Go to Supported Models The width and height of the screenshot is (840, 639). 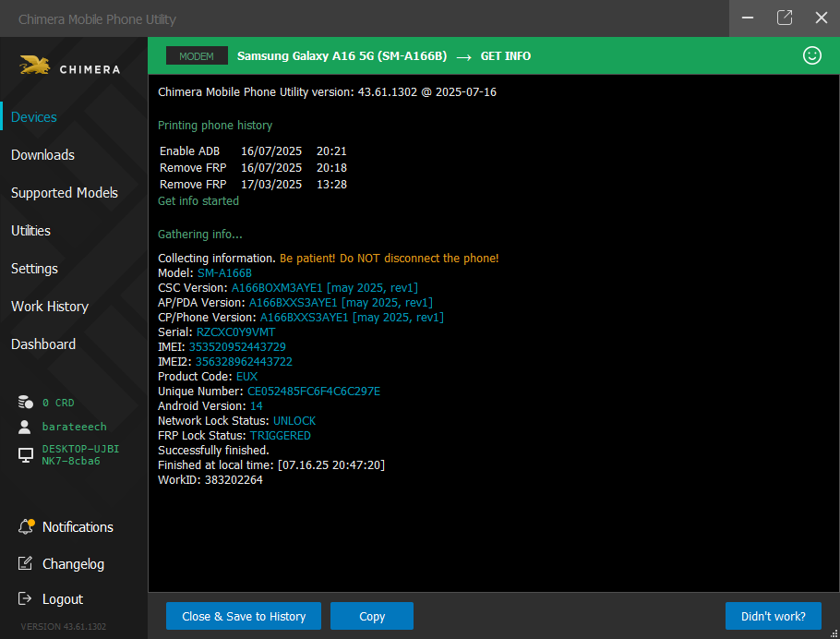(x=65, y=193)
